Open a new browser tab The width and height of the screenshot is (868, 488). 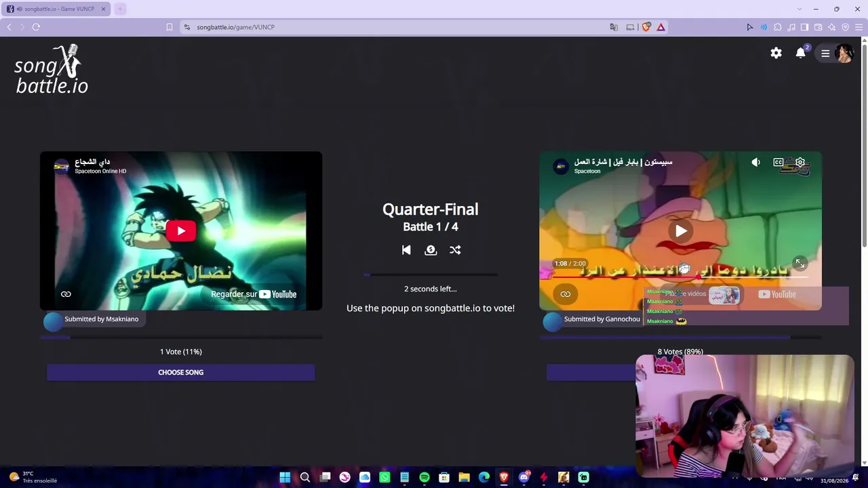tap(120, 9)
